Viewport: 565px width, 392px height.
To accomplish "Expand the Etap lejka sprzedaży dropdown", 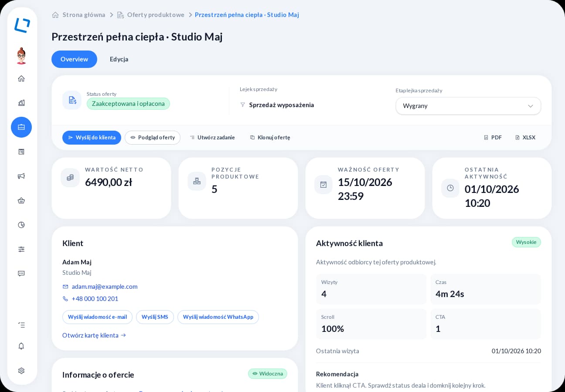I will coord(468,106).
